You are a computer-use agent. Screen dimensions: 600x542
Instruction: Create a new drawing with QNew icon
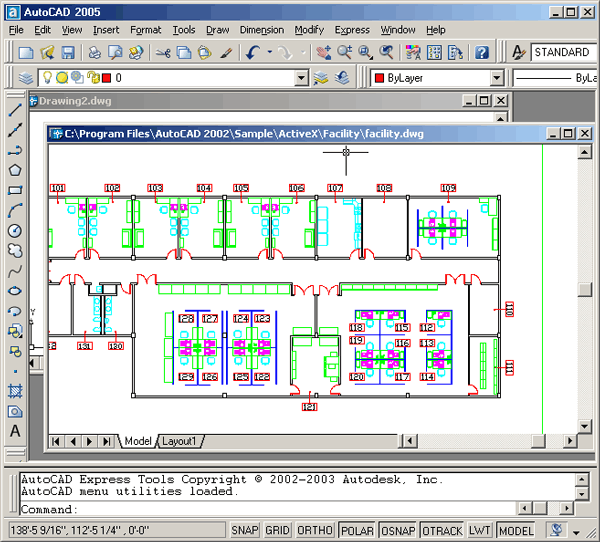(26, 52)
